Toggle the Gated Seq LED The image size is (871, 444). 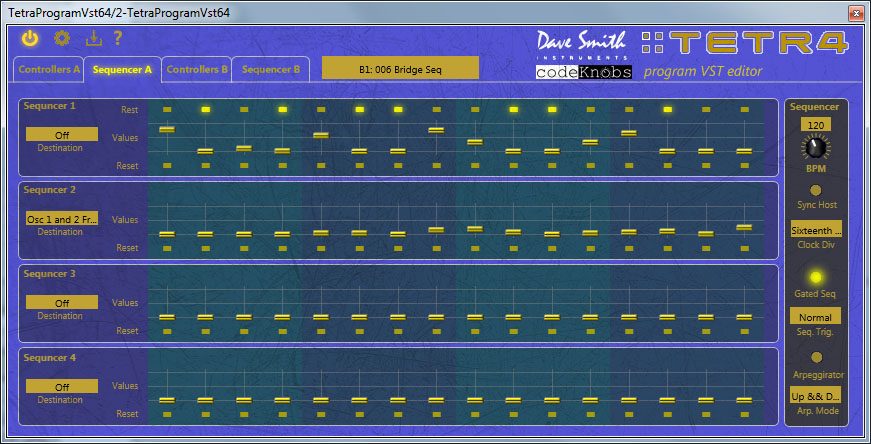(815, 277)
